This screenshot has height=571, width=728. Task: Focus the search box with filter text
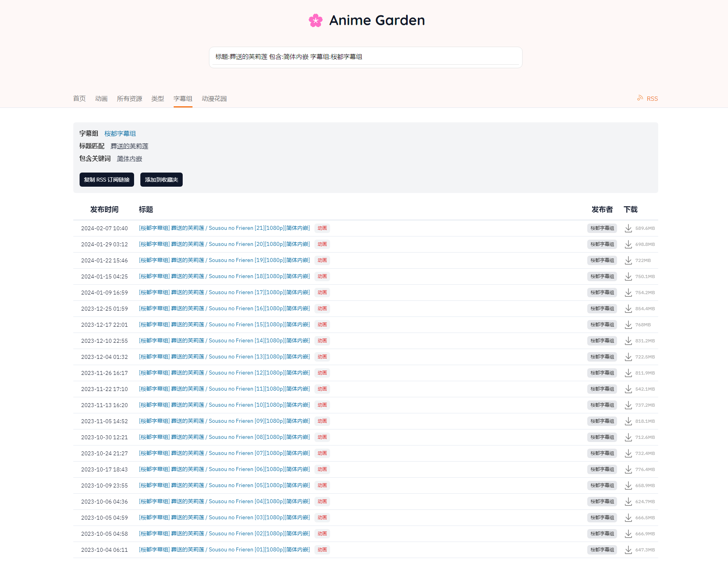tap(365, 57)
